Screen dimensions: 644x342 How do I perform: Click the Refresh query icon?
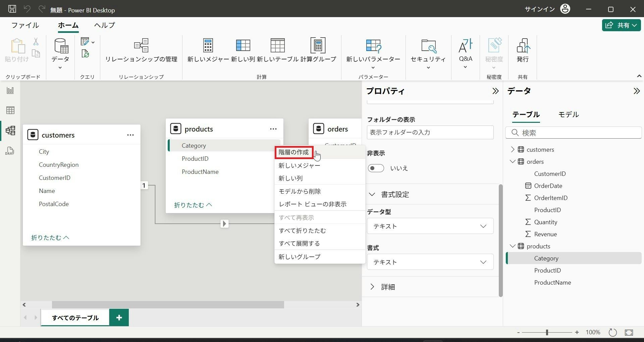85,54
